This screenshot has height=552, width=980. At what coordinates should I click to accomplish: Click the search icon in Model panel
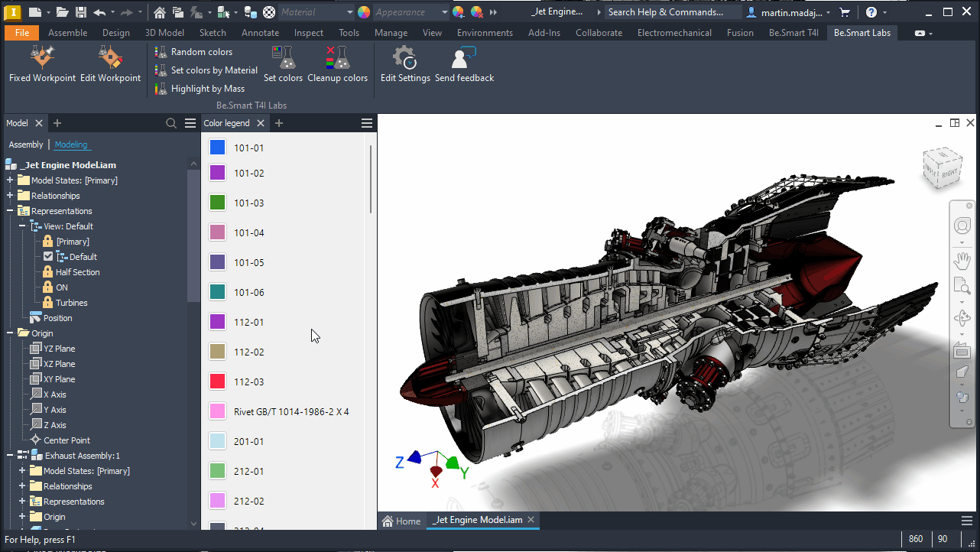click(x=171, y=123)
